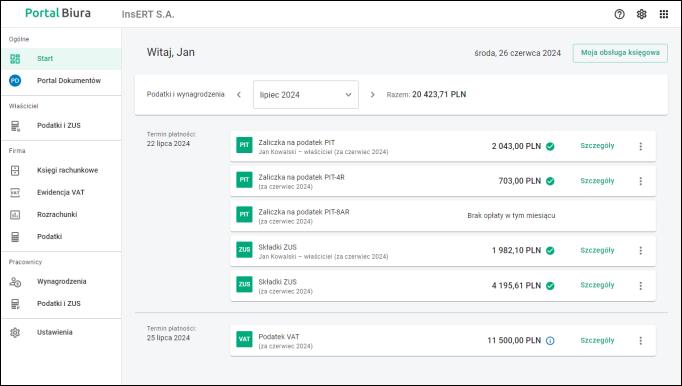Open the apps grid launcher icon
This screenshot has width=682, height=386.
(663, 14)
